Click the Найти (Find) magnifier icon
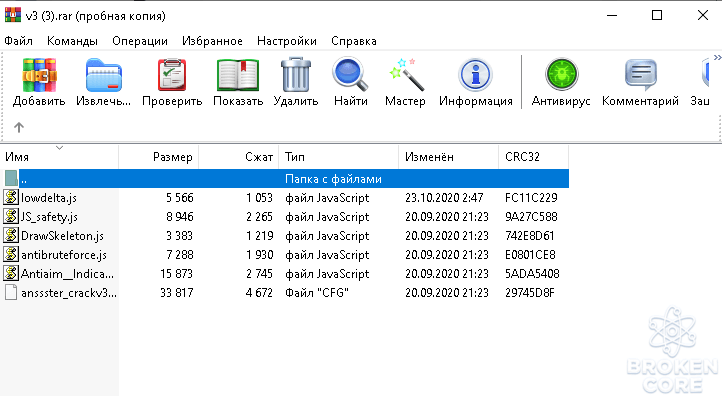This screenshot has width=722, height=396. click(x=350, y=74)
